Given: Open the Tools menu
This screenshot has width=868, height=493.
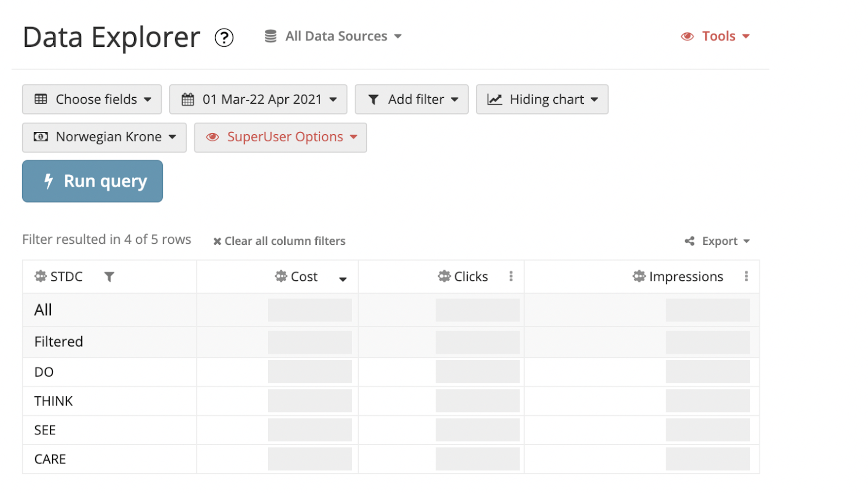Looking at the screenshot, I should pyautogui.click(x=716, y=36).
